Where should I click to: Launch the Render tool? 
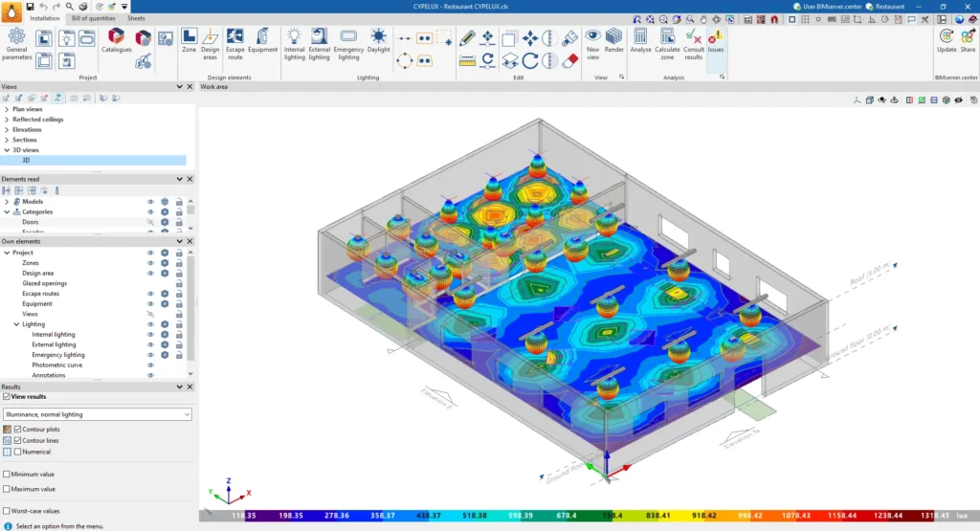point(613,40)
